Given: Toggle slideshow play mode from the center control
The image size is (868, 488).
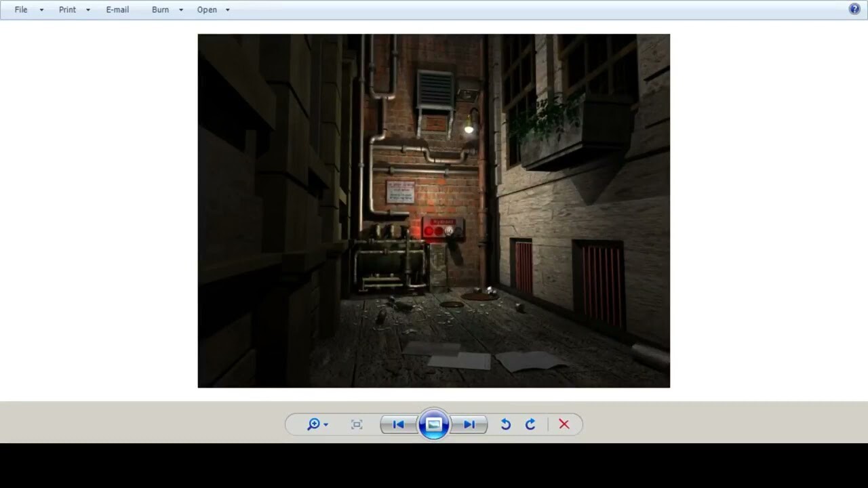Looking at the screenshot, I should click(x=433, y=424).
